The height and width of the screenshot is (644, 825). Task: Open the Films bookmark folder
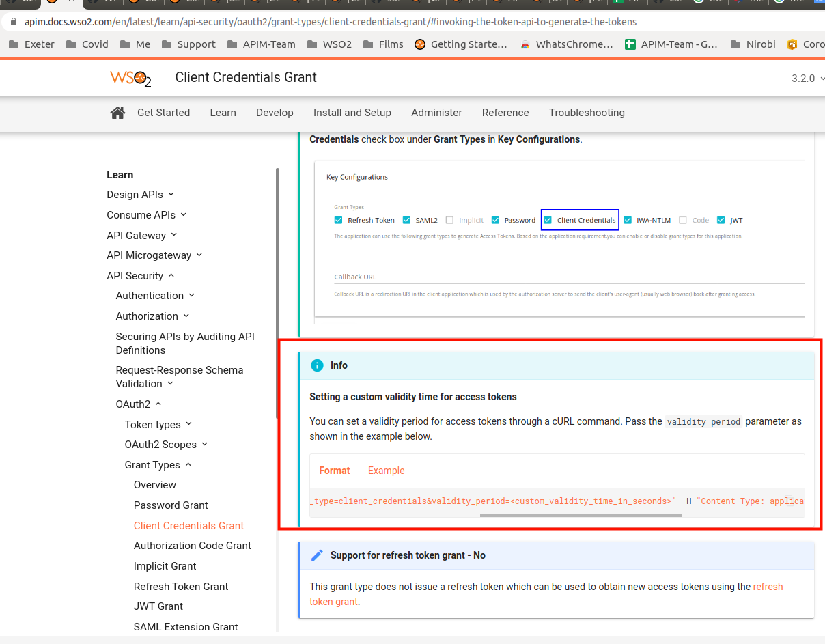point(384,44)
